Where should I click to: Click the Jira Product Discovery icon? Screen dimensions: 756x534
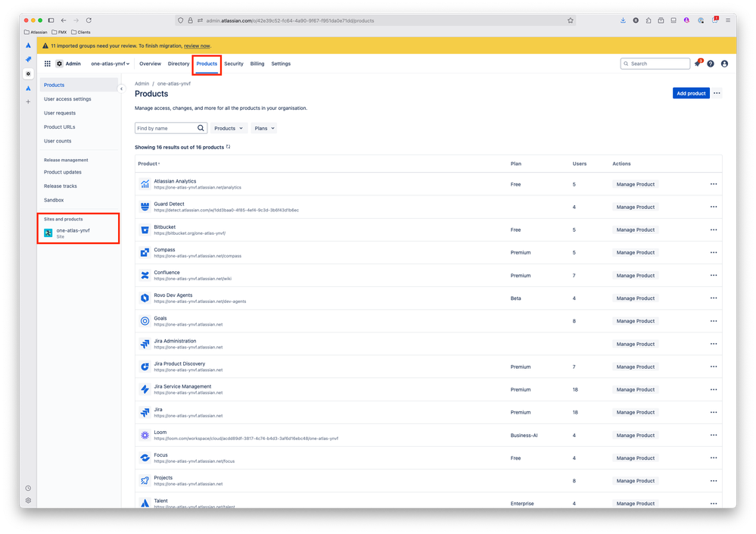click(x=145, y=367)
